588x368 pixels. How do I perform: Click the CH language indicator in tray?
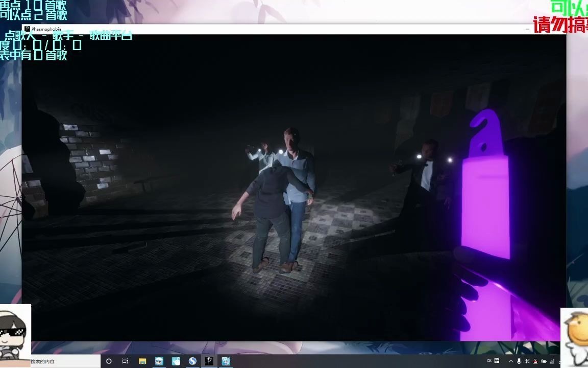click(489, 361)
